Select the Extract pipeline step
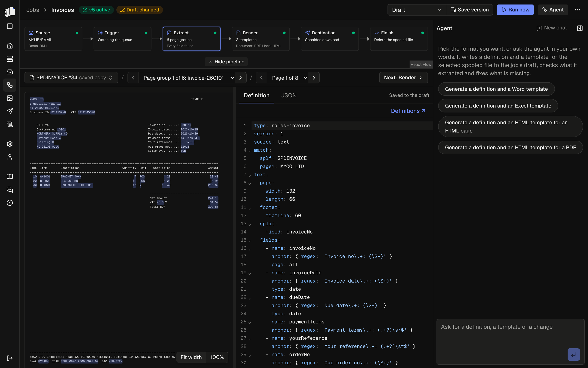 pyautogui.click(x=192, y=39)
